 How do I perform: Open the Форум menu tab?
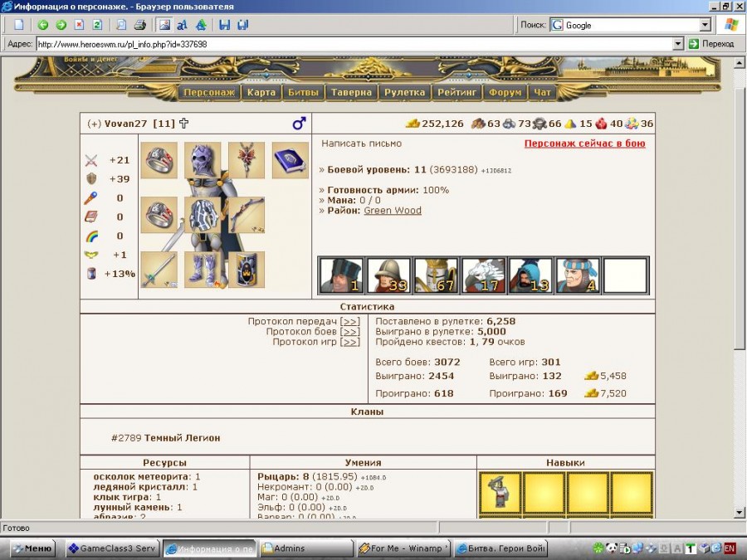pos(505,92)
